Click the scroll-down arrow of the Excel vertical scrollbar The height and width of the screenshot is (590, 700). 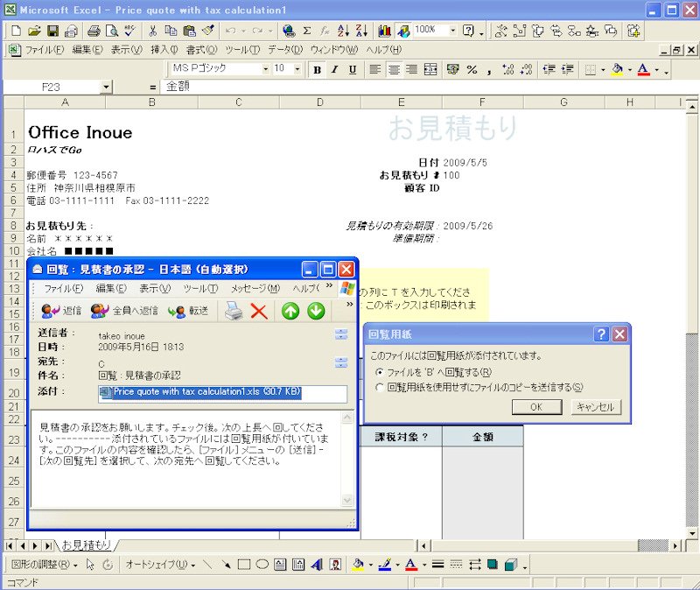(x=691, y=533)
